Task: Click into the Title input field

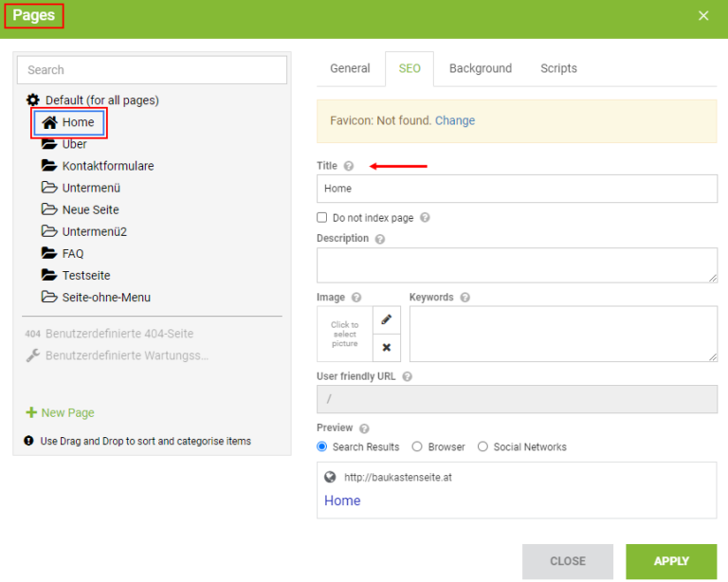Action: click(517, 189)
